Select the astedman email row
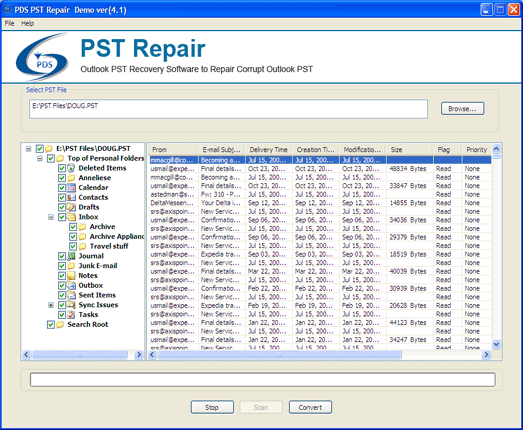This screenshot has height=430, width=523. [320, 194]
